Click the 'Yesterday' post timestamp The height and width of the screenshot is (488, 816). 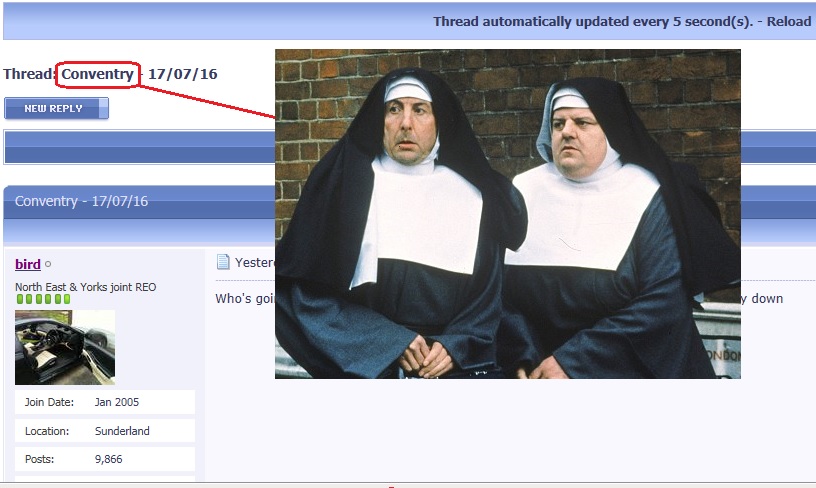pyautogui.click(x=254, y=263)
